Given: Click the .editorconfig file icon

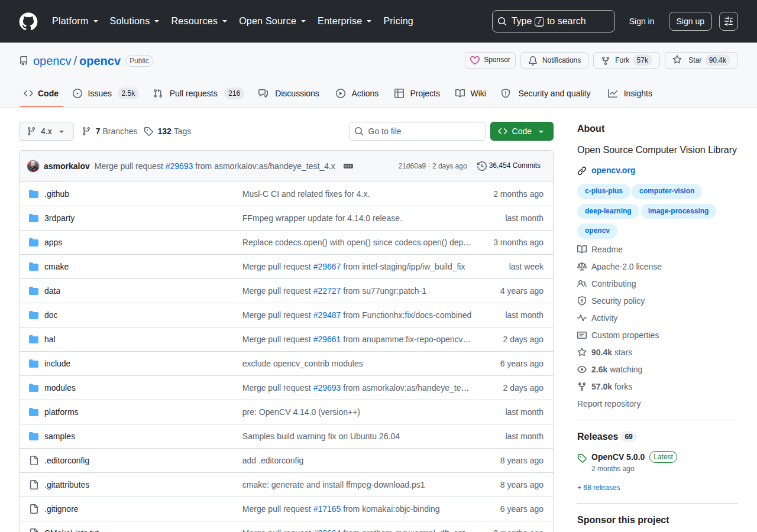Looking at the screenshot, I should pos(34,460).
